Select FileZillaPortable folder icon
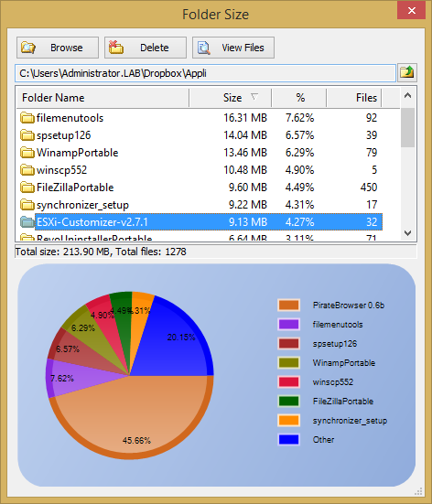 (27, 188)
